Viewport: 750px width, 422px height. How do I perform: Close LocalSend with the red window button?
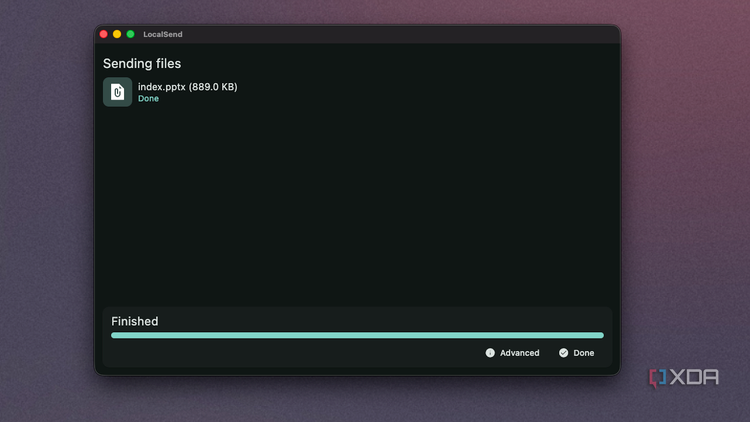(103, 34)
